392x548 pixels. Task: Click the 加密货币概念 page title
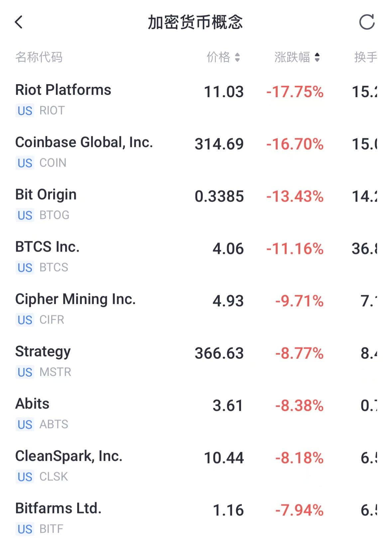(x=196, y=22)
